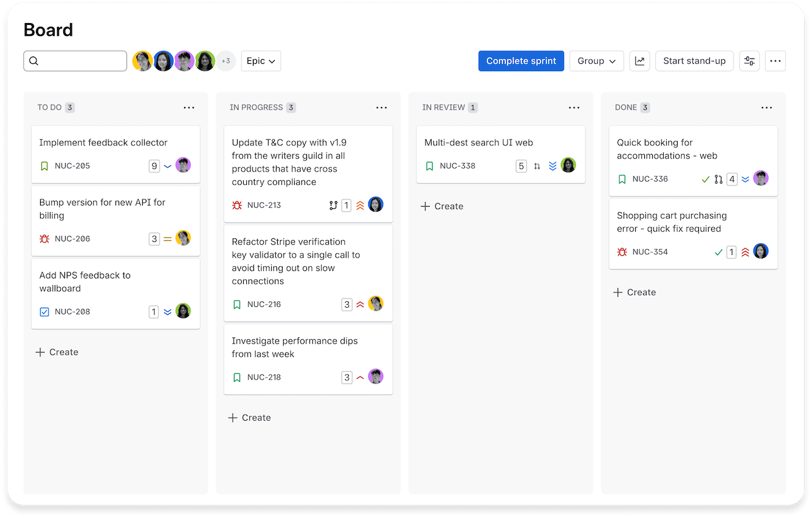
Task: Click the board search field
Action: click(x=75, y=61)
